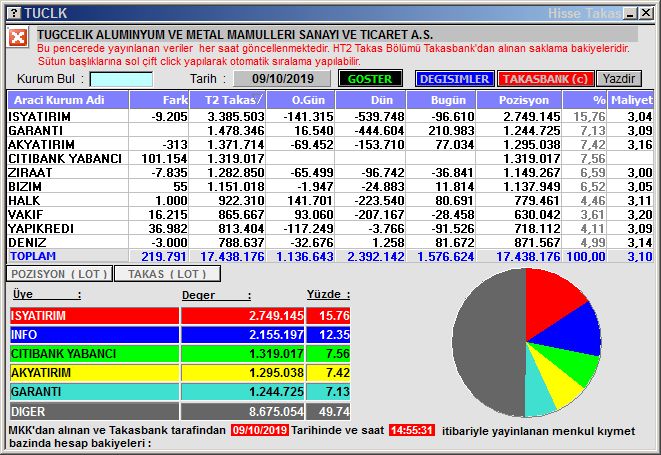The image size is (661, 455).
Task: Sort by the T2 Takas column header
Action: click(x=236, y=100)
